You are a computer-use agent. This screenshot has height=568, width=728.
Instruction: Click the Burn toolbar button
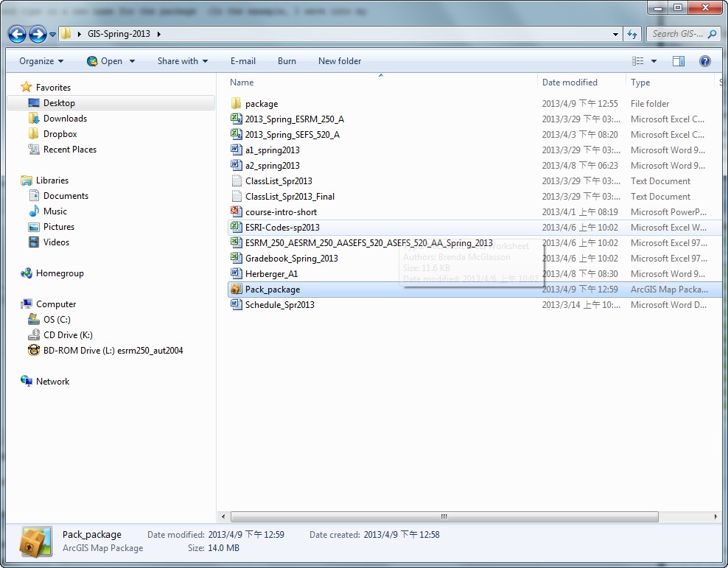coord(287,61)
